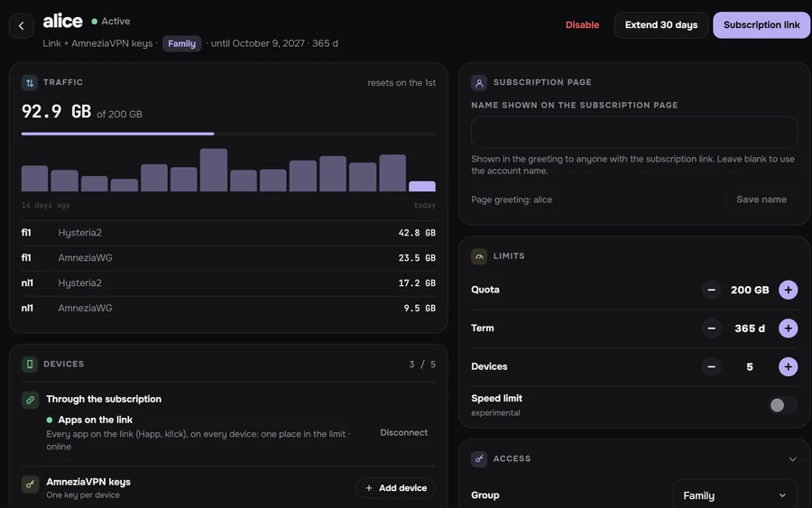Disconnect Apps on the link
Screen dimensions: 812x508
coord(404,432)
